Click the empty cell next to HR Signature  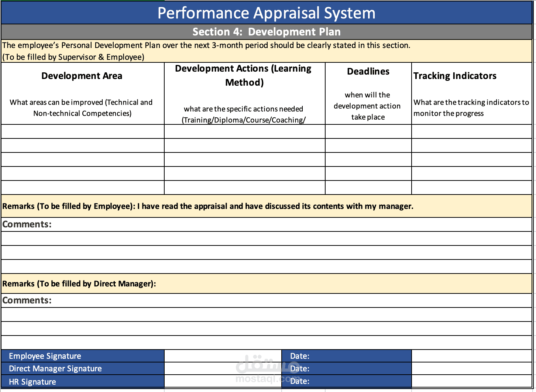[223, 381]
